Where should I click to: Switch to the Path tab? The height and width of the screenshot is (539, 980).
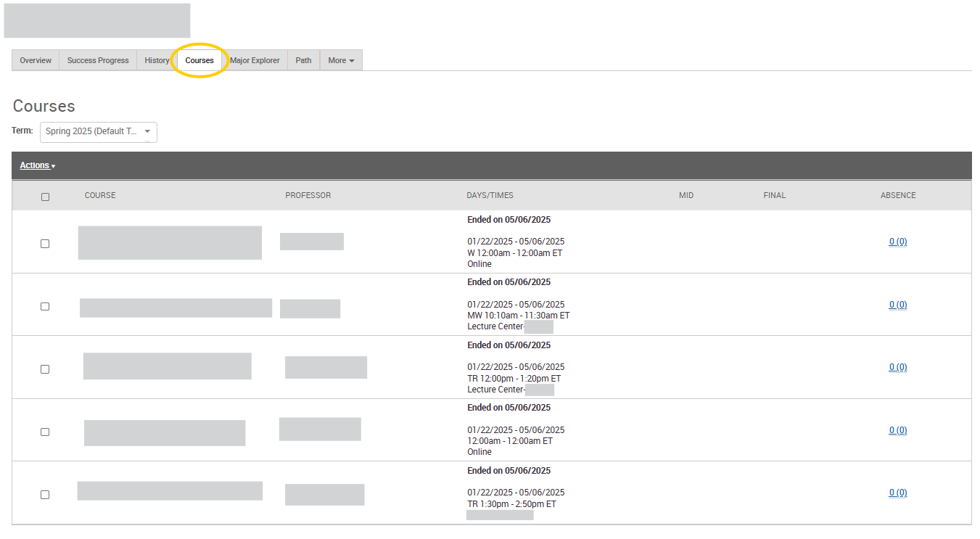coord(303,60)
